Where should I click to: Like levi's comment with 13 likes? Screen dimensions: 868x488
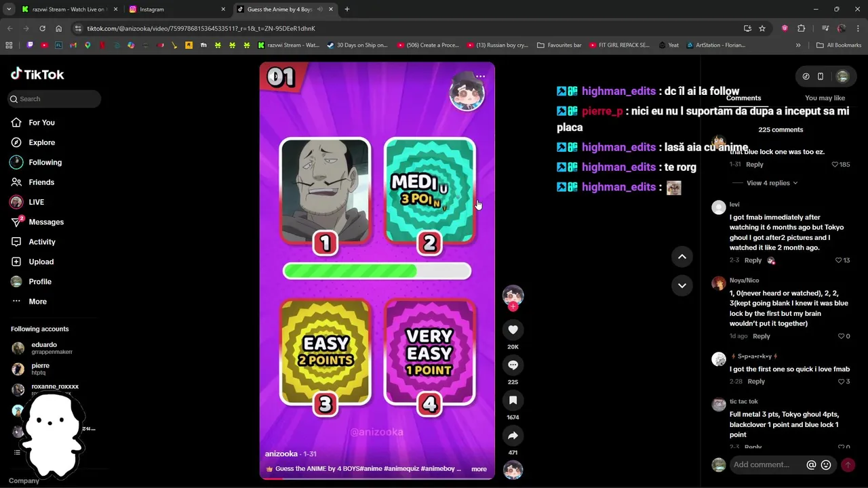tap(838, 260)
